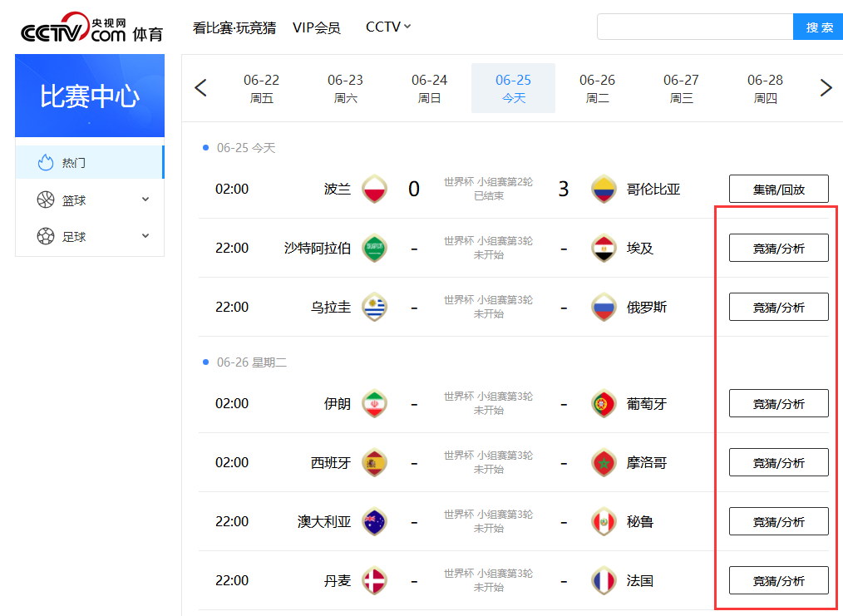Click the Saudi Arabia flag badge
Viewport: 843px width, 616px height.
click(x=374, y=248)
